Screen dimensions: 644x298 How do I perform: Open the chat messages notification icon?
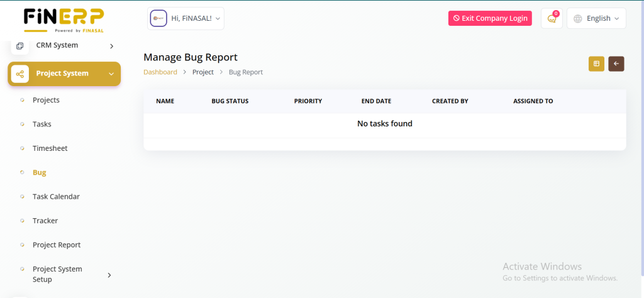pyautogui.click(x=552, y=19)
